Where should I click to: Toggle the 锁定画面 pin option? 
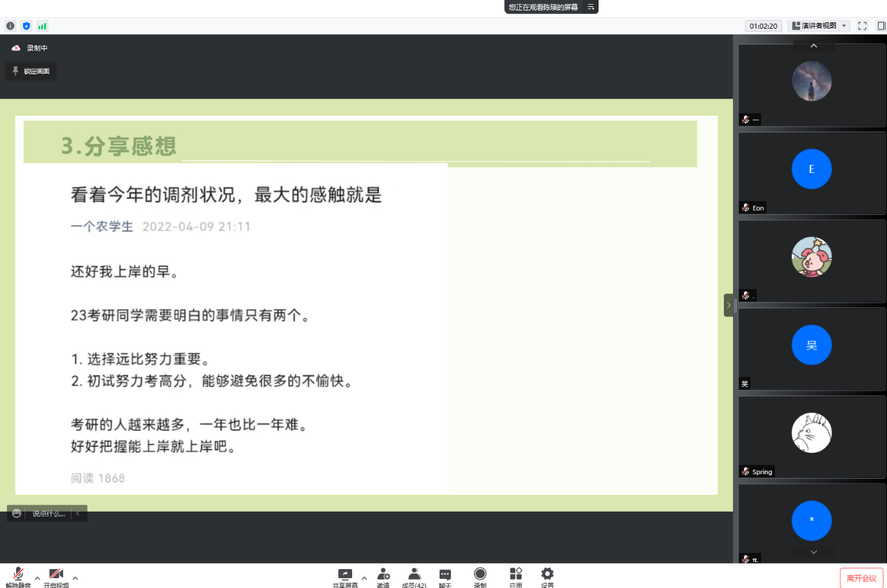(x=31, y=71)
